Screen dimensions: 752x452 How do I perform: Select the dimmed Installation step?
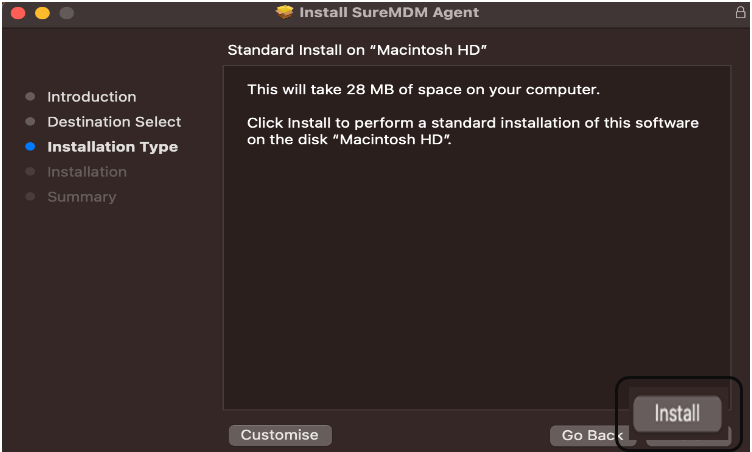[87, 172]
